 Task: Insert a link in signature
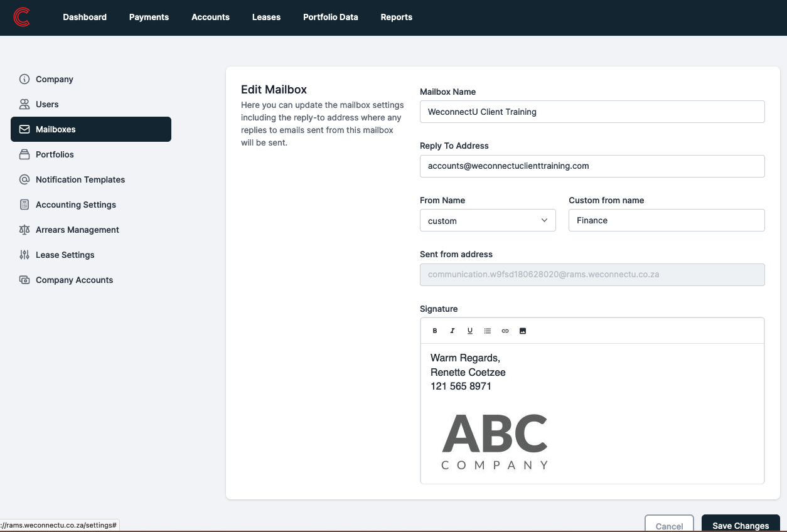505,331
